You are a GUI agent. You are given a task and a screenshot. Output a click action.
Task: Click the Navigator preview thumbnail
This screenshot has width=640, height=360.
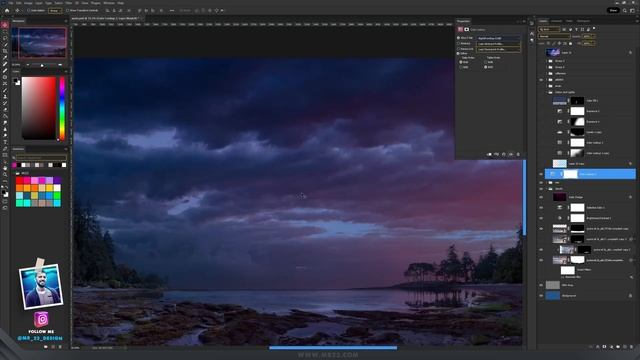(x=39, y=42)
